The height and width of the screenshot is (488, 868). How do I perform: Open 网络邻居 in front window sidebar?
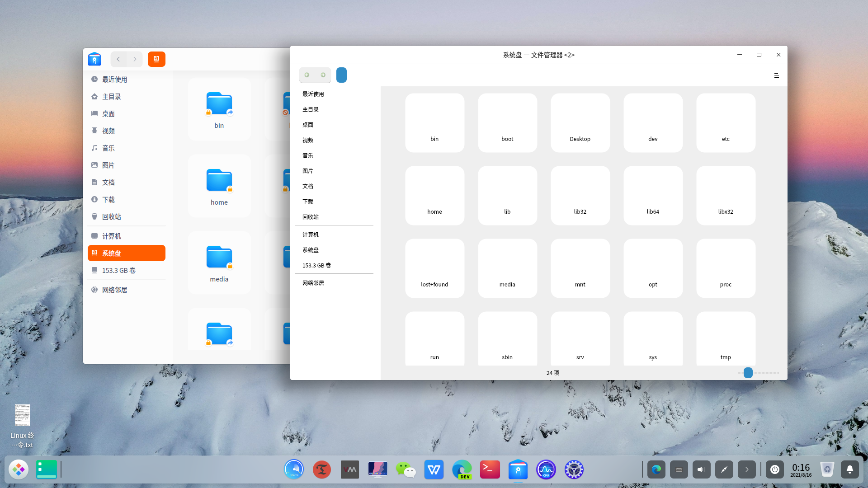[313, 283]
